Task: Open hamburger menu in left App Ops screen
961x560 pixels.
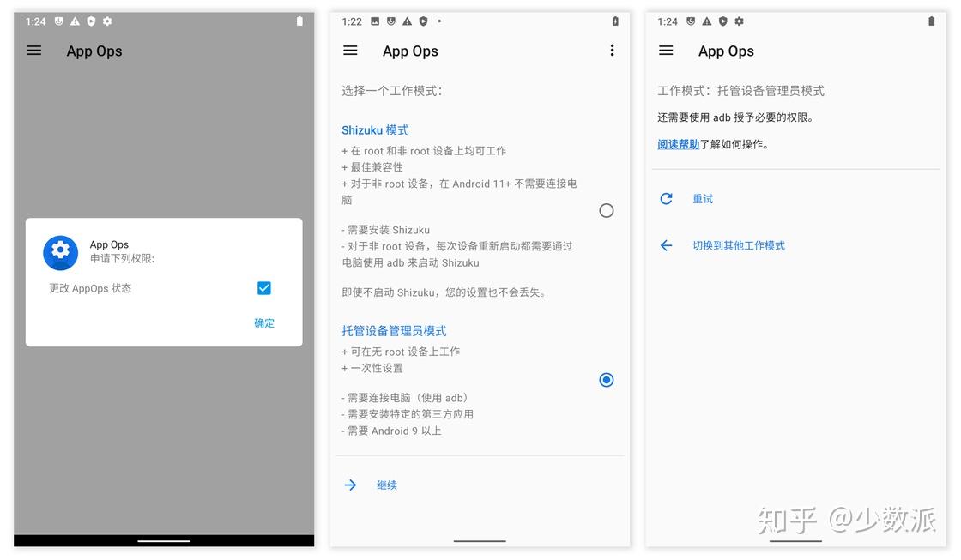Action: [34, 51]
